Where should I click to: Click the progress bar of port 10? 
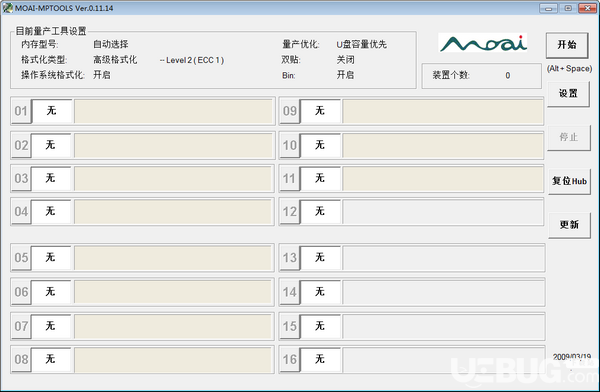click(x=443, y=145)
